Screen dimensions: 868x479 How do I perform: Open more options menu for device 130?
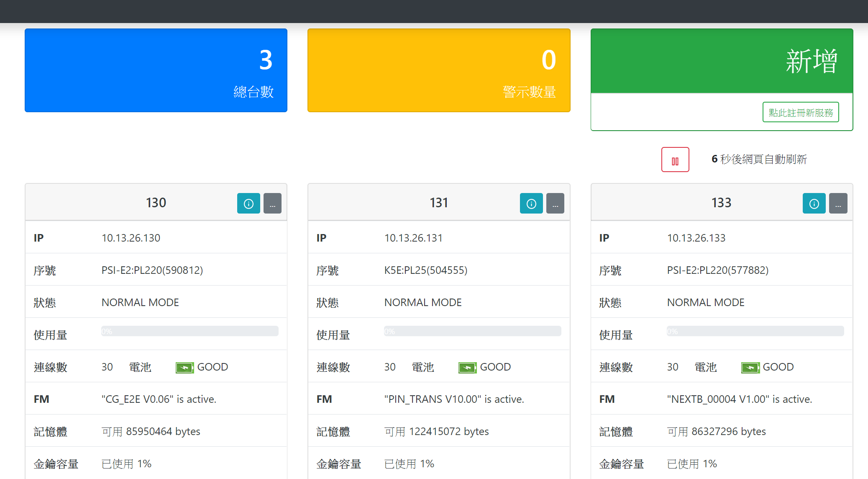click(x=272, y=203)
